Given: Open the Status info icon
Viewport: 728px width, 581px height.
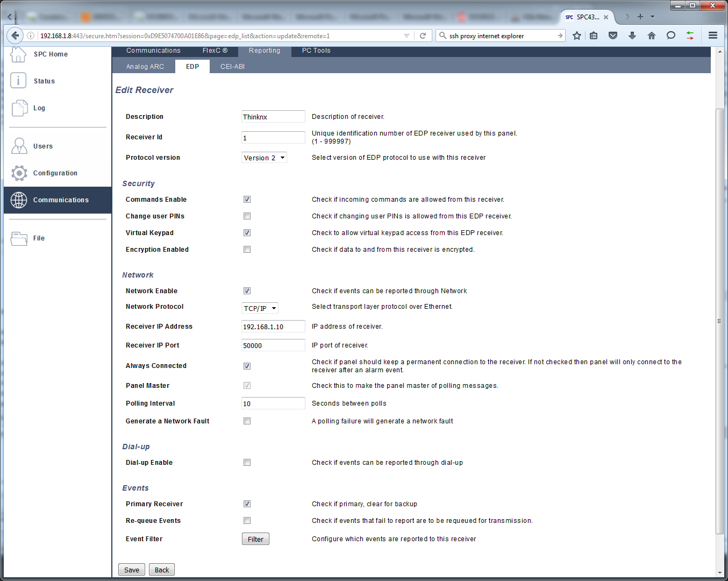Looking at the screenshot, I should (18, 81).
